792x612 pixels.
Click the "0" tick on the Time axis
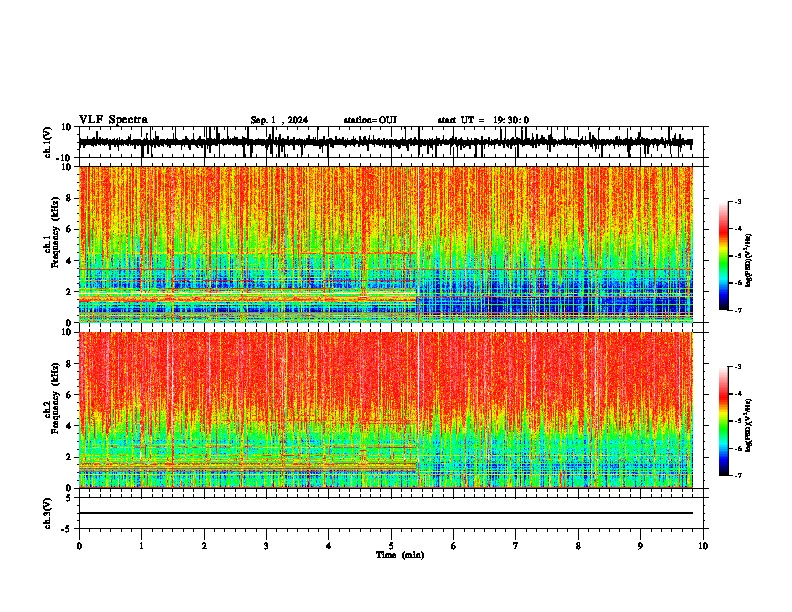(79, 546)
